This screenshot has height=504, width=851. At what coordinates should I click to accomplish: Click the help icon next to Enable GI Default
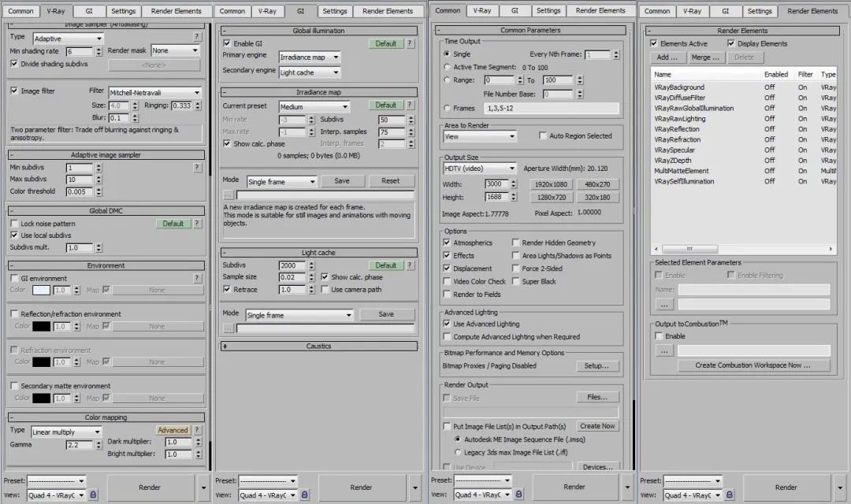pyautogui.click(x=410, y=43)
